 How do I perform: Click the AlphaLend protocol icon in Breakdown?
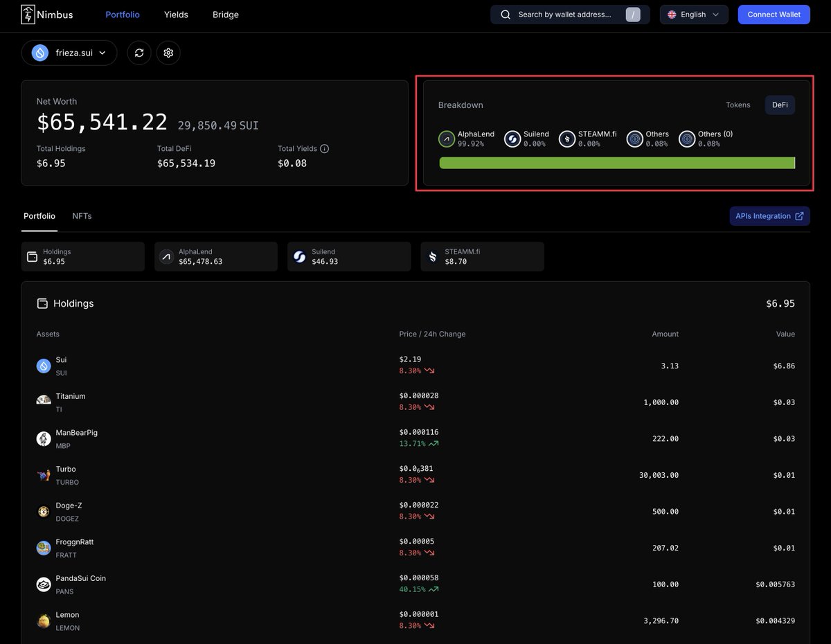click(x=447, y=138)
